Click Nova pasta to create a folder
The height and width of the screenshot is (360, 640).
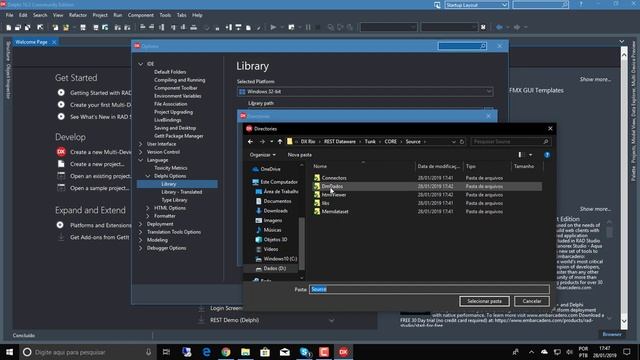(x=300, y=155)
